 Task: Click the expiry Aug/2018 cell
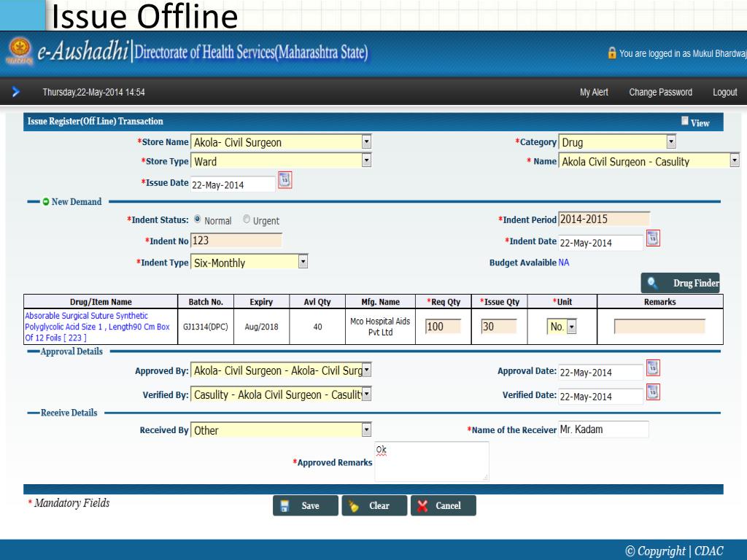click(x=262, y=327)
